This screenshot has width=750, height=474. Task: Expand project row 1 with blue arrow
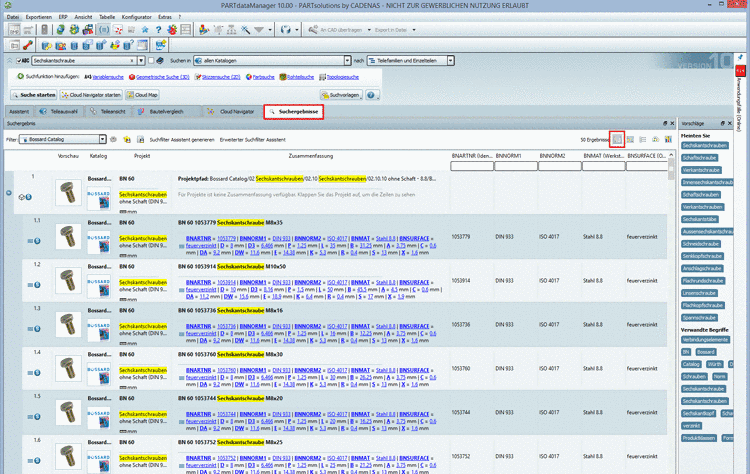(x=9, y=192)
